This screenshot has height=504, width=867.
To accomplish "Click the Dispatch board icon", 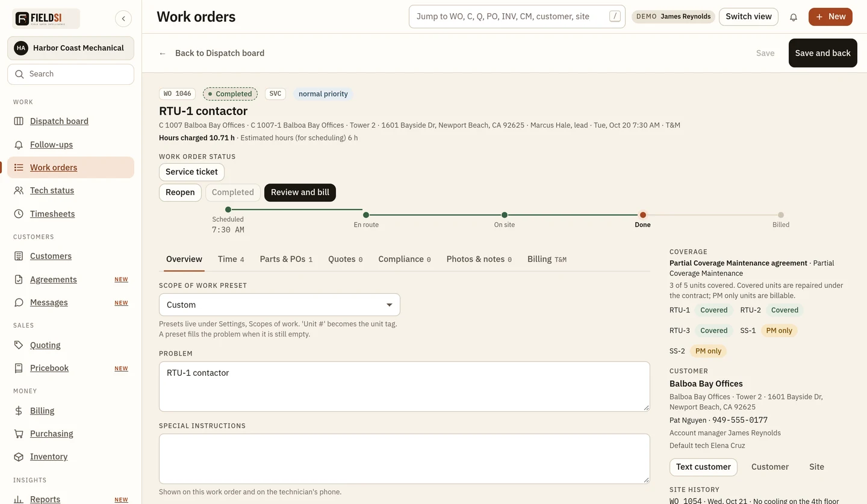I will (x=19, y=121).
